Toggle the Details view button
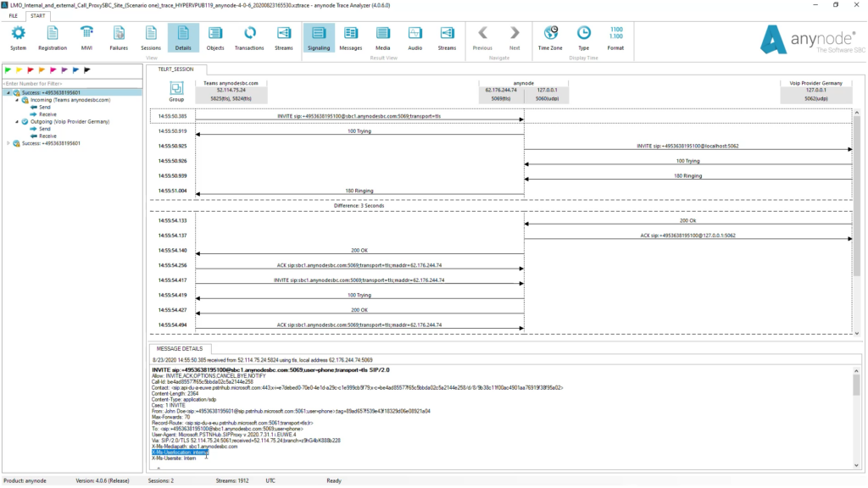Viewport: 868px width, 488px height. pyautogui.click(x=183, y=37)
